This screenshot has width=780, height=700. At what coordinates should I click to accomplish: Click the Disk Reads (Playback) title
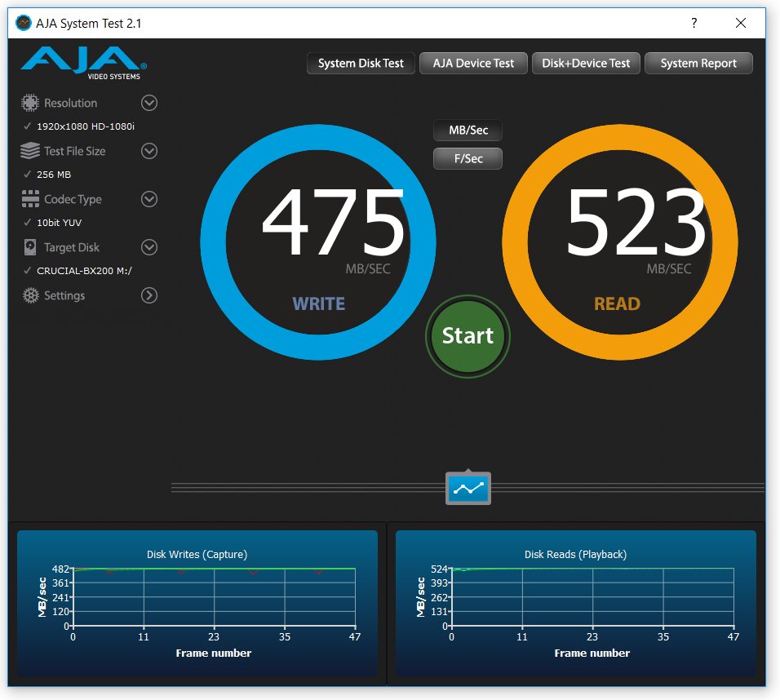(x=575, y=554)
